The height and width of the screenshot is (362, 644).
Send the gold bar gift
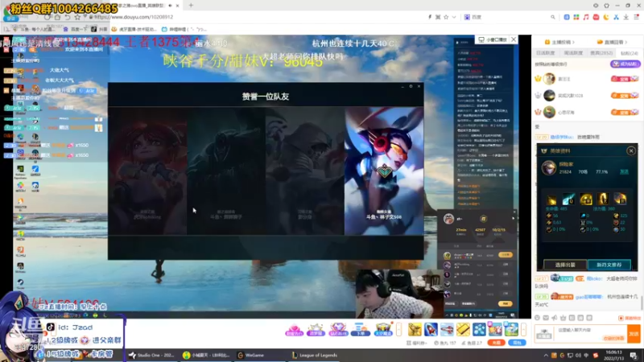[x=463, y=330]
